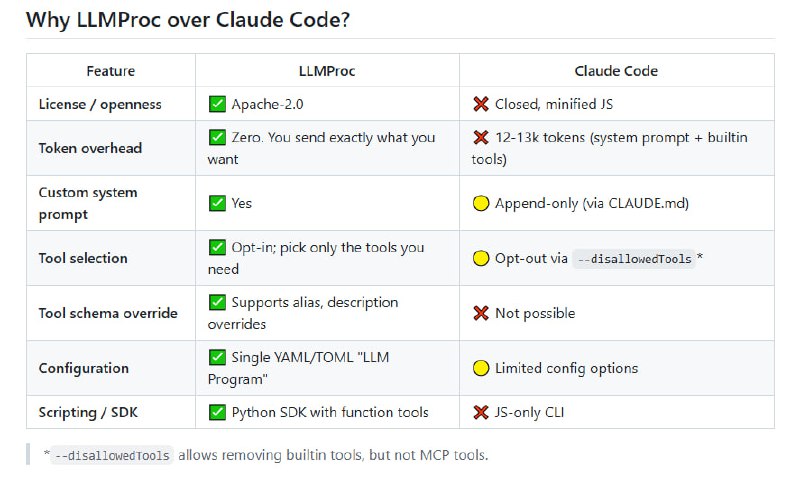Click the red X beside "Closed, minified JS"
Screen dimensions: 800x484
point(481,104)
